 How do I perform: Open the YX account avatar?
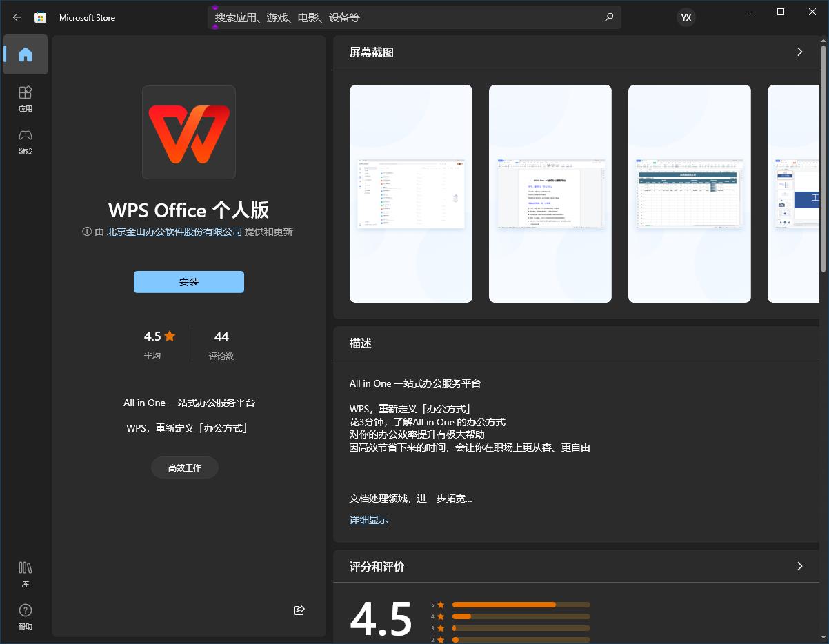click(686, 17)
